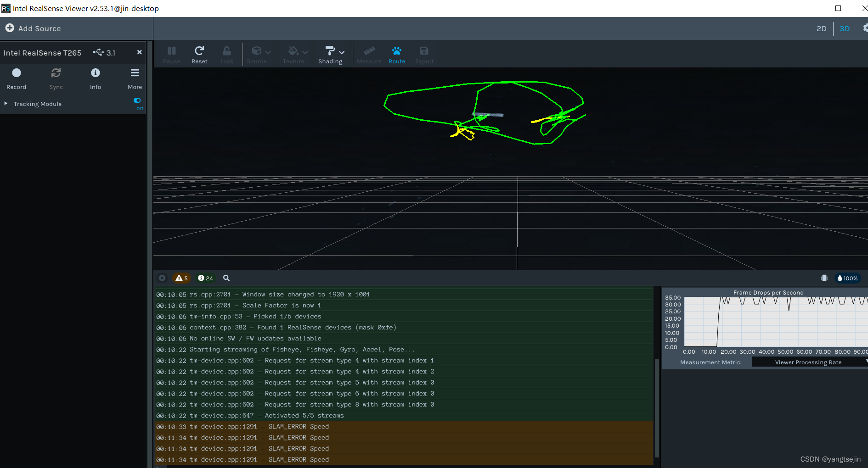Maximize the RealSense Viewer window
Viewport: 868px width, 468px height.
(x=838, y=8)
